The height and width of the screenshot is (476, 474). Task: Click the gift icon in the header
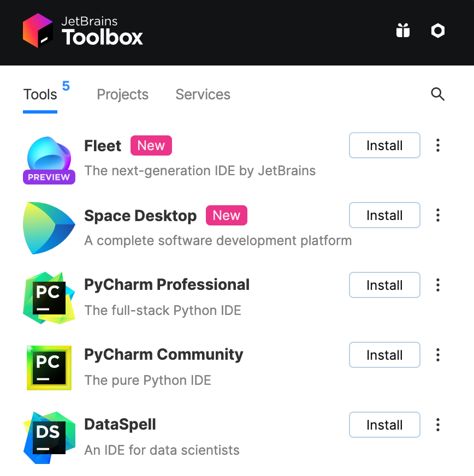(402, 31)
